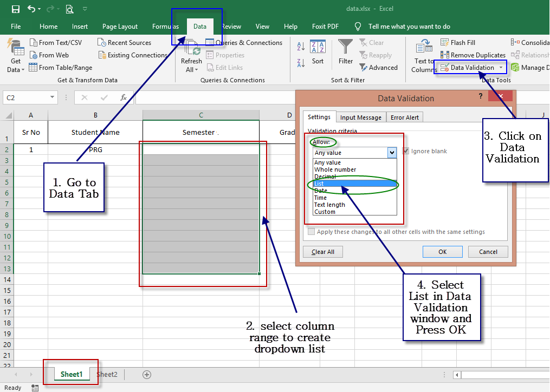Image resolution: width=550 pixels, height=392 pixels.
Task: Click the Advanced filter option
Action: [379, 67]
